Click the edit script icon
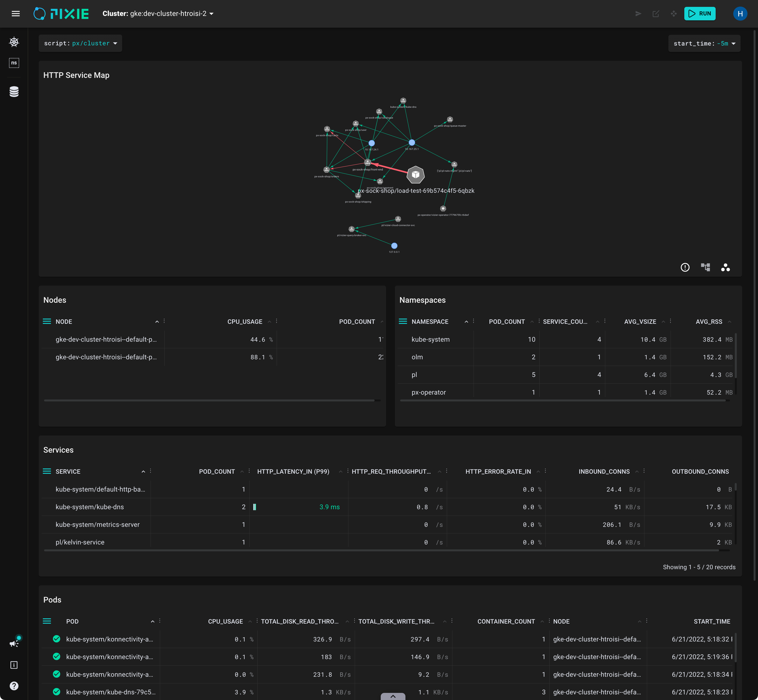Image resolution: width=758 pixels, height=700 pixels. point(656,14)
